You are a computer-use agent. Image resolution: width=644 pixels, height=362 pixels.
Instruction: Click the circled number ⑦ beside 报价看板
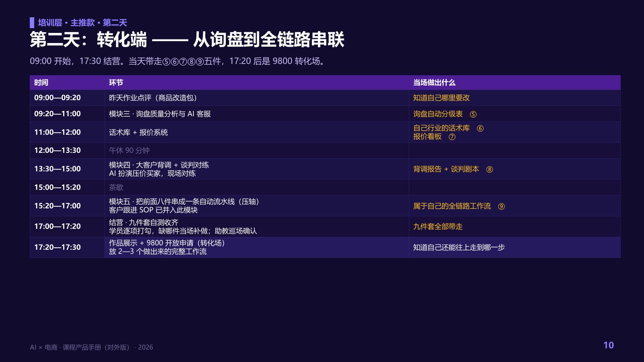click(452, 137)
